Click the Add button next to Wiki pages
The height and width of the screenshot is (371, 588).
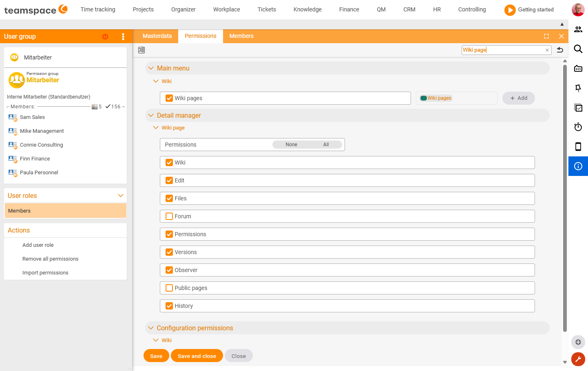519,98
